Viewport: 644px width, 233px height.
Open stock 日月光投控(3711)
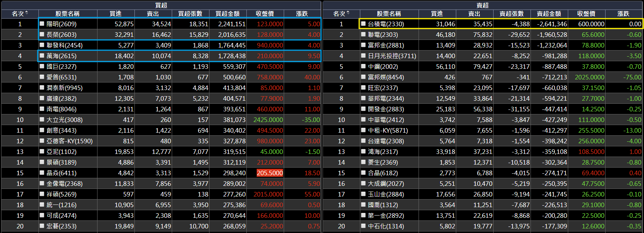point(392,56)
